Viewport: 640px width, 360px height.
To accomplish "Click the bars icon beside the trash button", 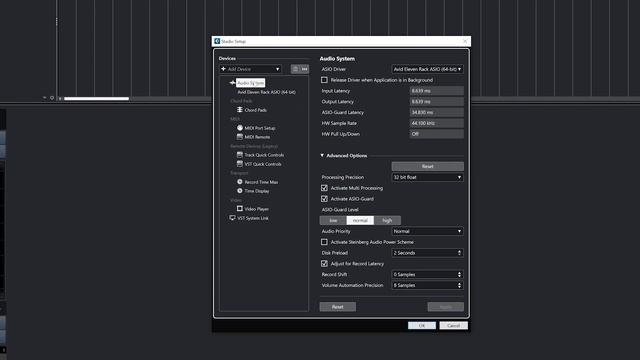I will point(304,69).
